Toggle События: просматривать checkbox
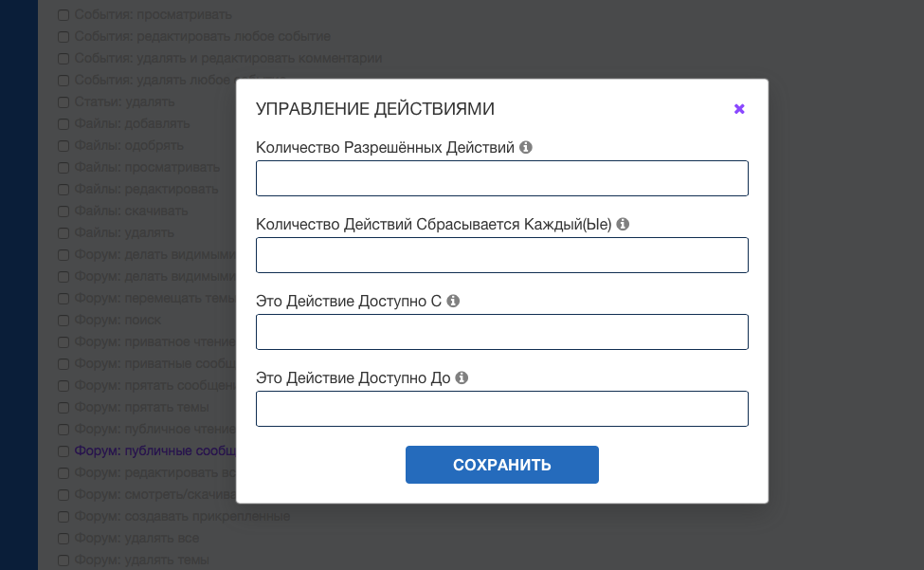 tap(63, 15)
